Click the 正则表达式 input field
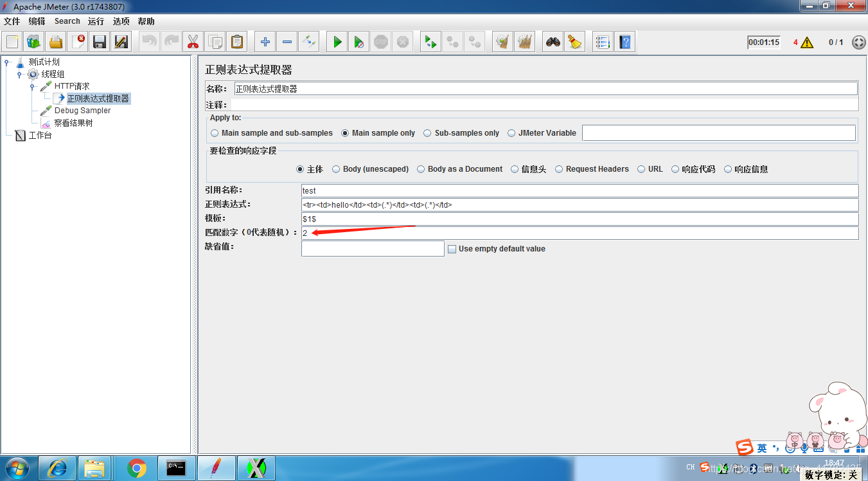Viewport: 868px width, 481px height. pos(580,204)
